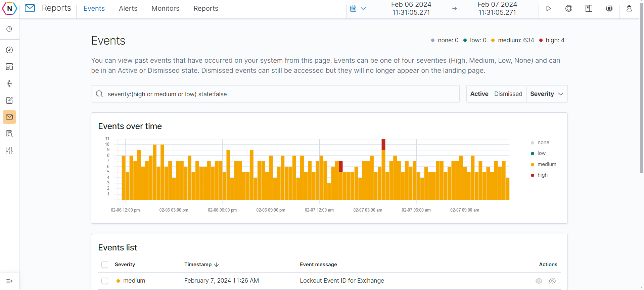Screen dimensions: 644x290
Task: Switch to the Alerts tab
Action: (128, 8)
